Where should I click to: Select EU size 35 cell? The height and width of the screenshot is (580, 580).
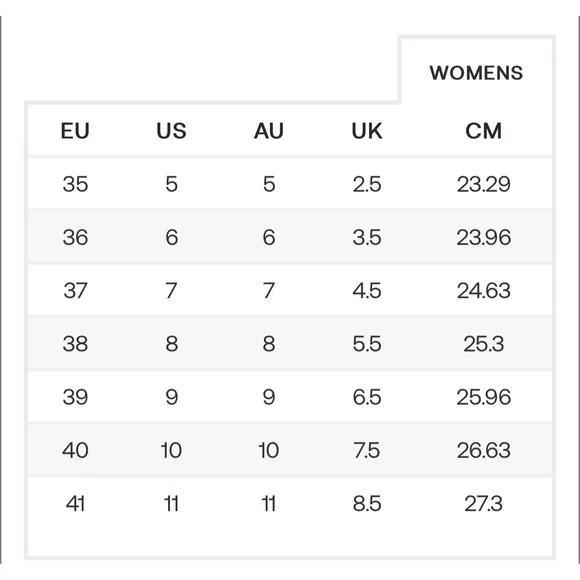pyautogui.click(x=75, y=184)
